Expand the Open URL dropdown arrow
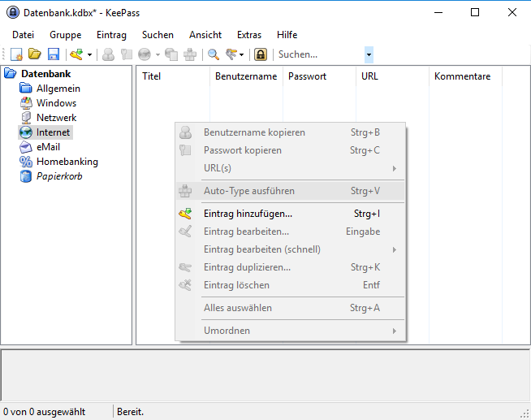The width and height of the screenshot is (531, 420). (x=158, y=54)
